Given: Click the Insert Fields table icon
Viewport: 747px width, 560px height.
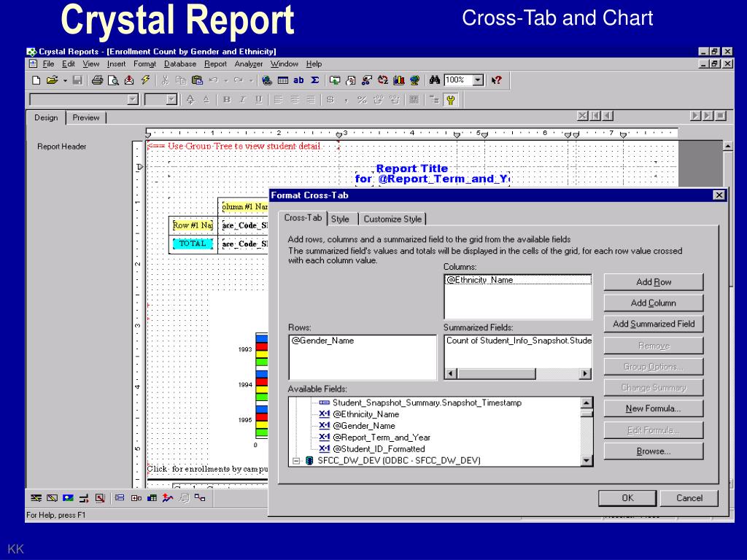Looking at the screenshot, I should click(x=283, y=80).
